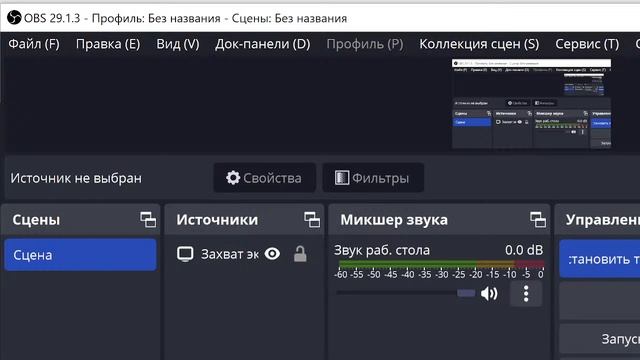This screenshot has width=640, height=360.
Task: Click the Микшер звука panel header title
Action: [x=394, y=220]
